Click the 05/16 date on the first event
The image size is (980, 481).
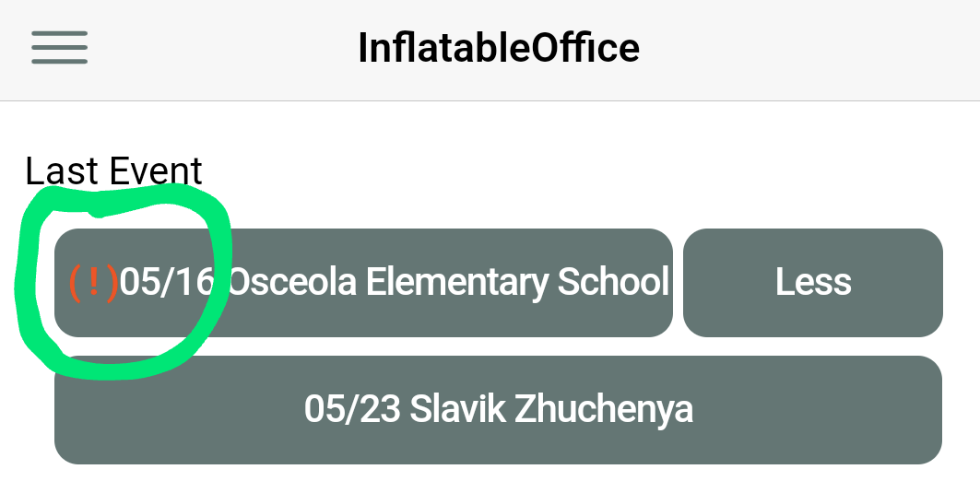tap(167, 283)
